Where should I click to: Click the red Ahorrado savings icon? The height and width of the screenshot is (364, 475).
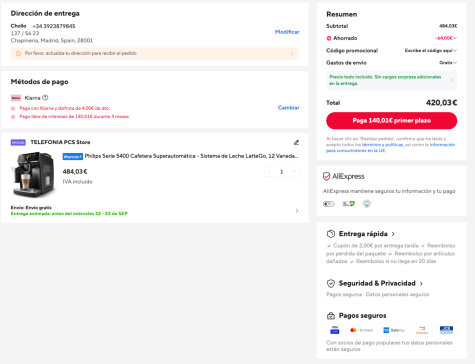pos(329,38)
